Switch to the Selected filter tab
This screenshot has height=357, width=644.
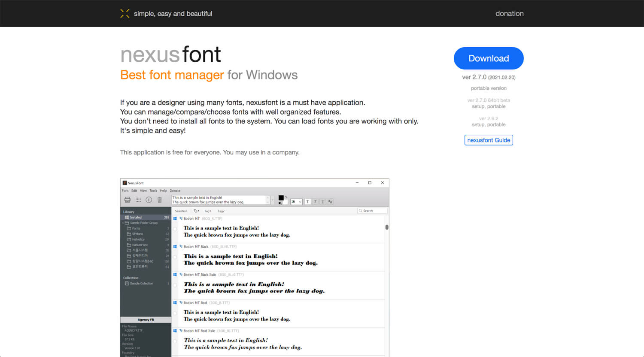[x=181, y=211]
